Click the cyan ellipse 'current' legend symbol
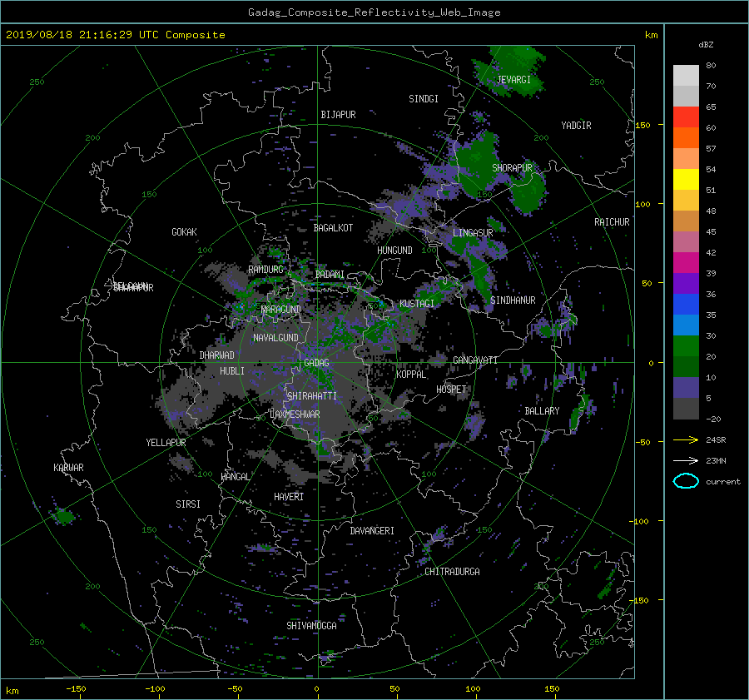The height and width of the screenshot is (700, 749). [x=686, y=481]
